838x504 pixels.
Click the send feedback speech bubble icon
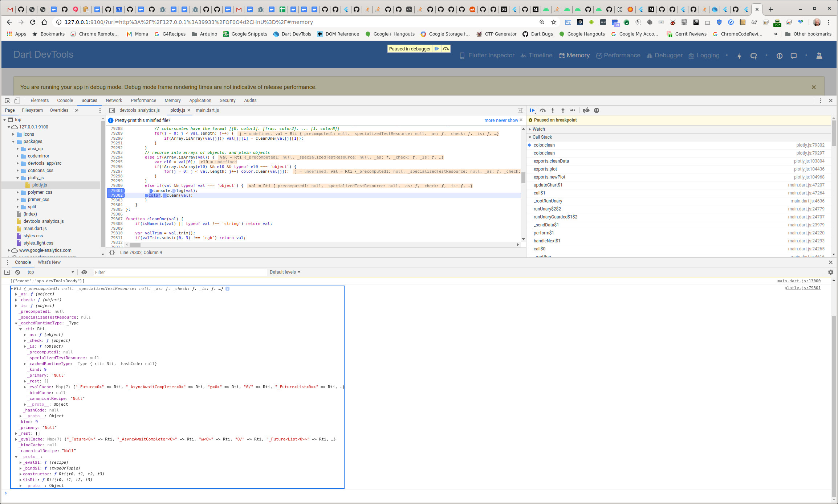coord(794,56)
